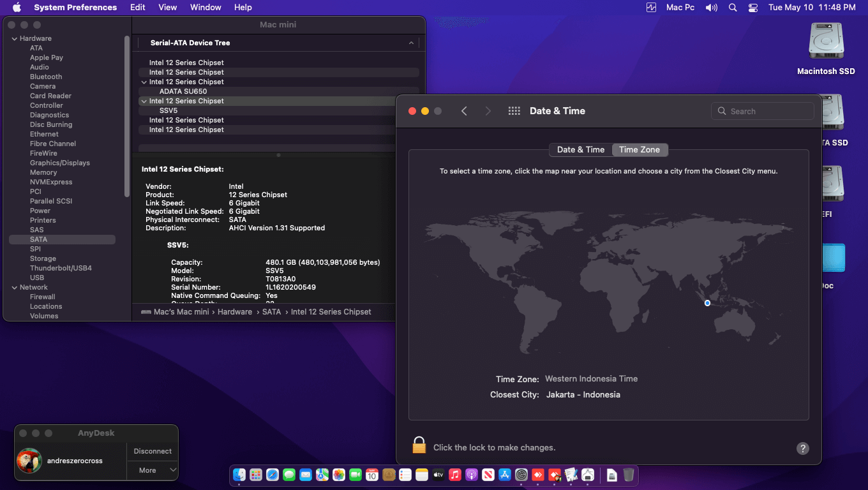Open Reminders from the Dock
Screen dimensions: 868x490
click(x=405, y=475)
